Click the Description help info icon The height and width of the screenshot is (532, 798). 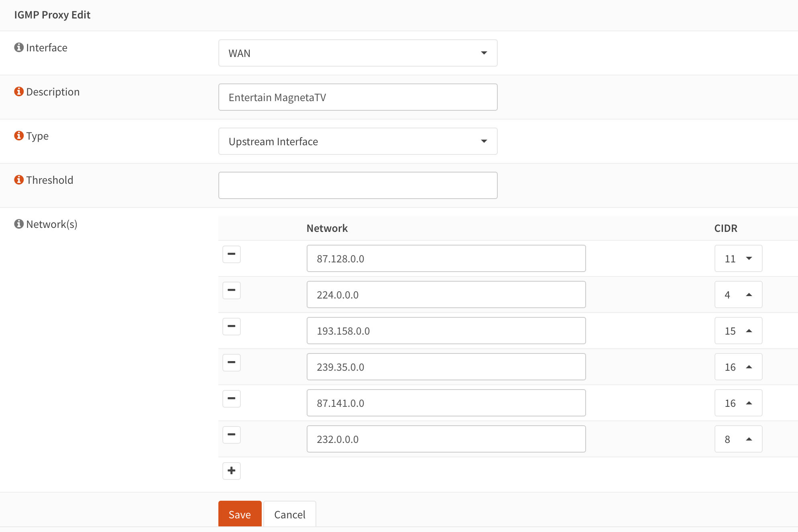19,91
